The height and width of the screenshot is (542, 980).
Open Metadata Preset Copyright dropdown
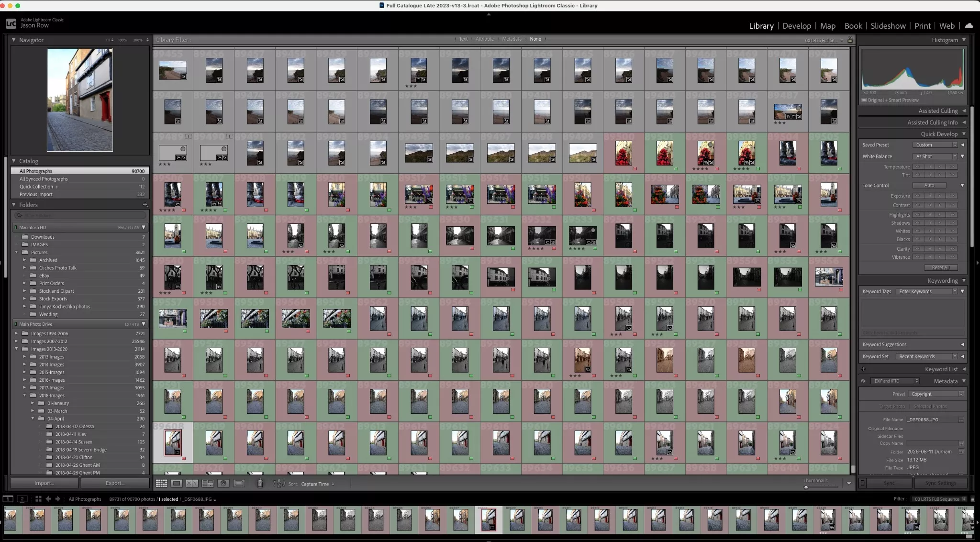click(x=936, y=394)
